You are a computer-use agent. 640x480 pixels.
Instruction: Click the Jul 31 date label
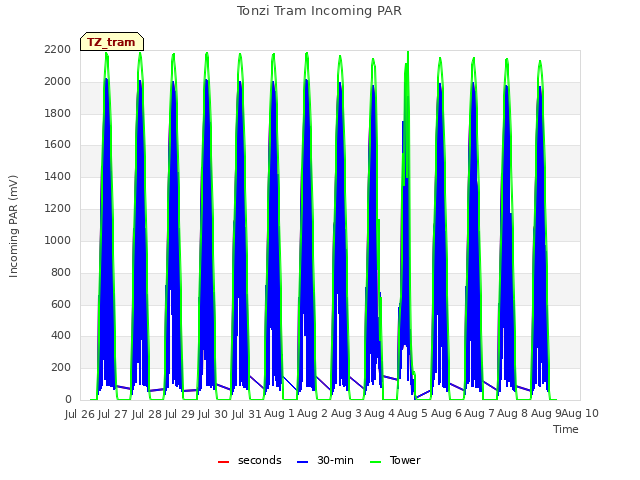coord(247,414)
